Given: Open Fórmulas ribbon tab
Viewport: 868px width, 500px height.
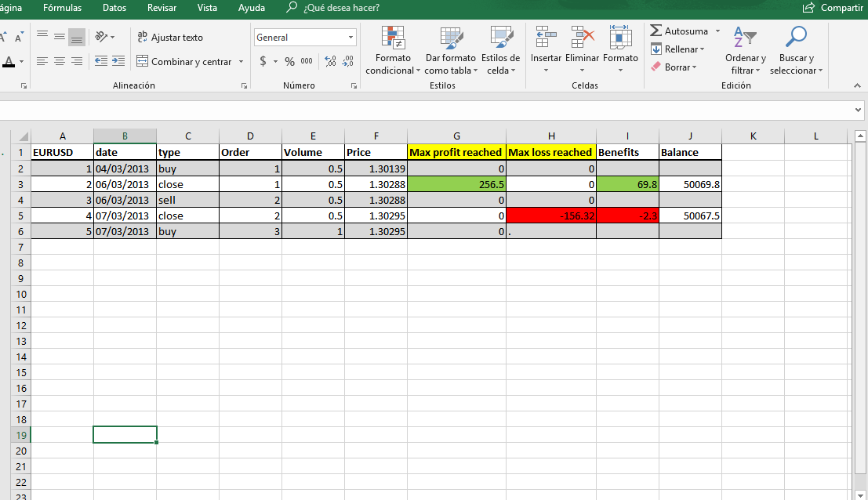Looking at the screenshot, I should tap(62, 8).
